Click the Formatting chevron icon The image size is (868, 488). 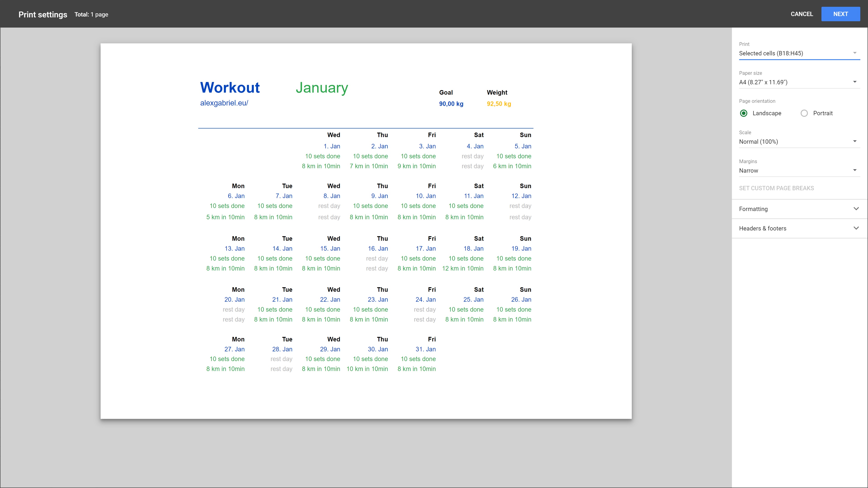point(856,209)
